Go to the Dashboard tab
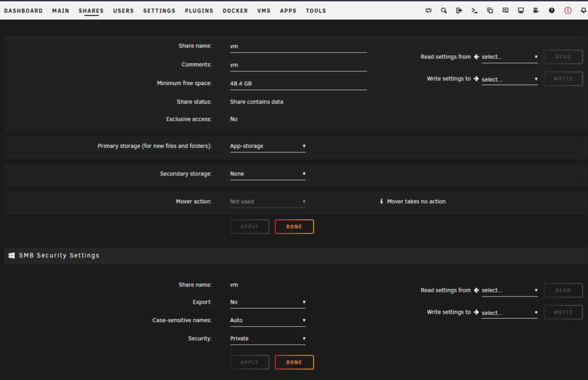 (x=24, y=11)
